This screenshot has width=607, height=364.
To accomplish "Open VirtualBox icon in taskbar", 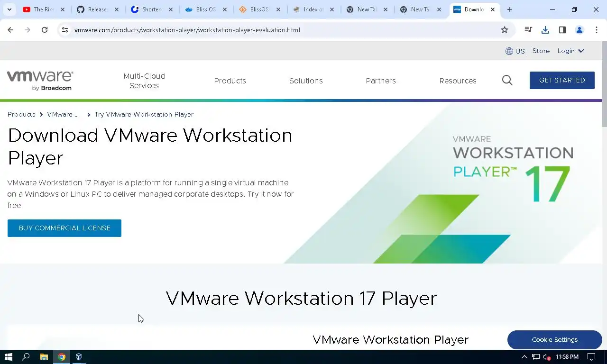I will point(79,357).
